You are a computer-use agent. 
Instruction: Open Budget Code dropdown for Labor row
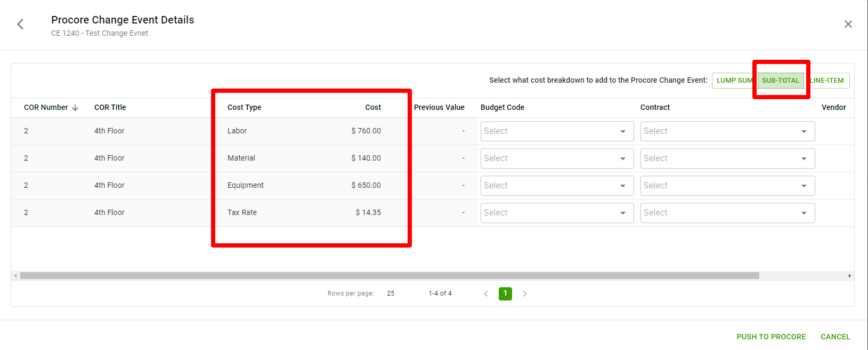click(556, 131)
